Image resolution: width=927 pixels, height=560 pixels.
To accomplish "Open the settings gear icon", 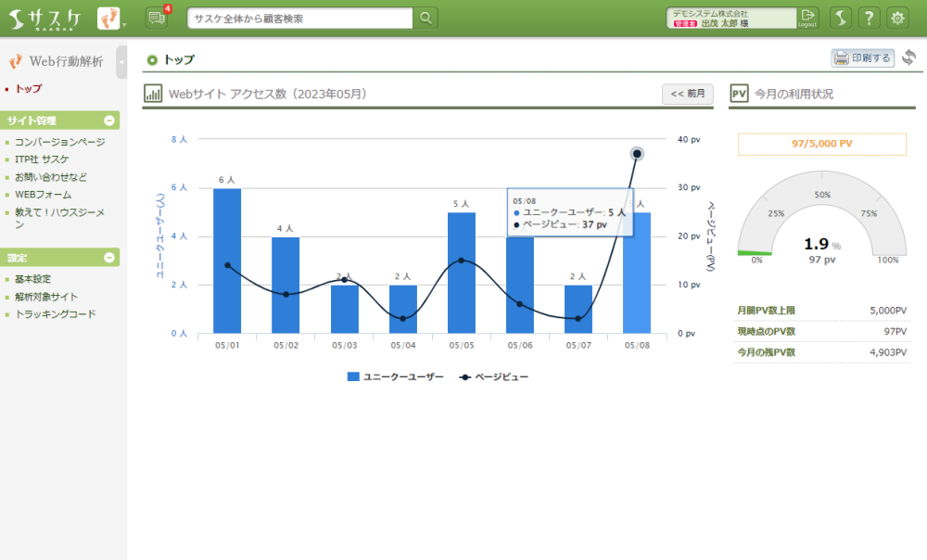I will (x=897, y=18).
